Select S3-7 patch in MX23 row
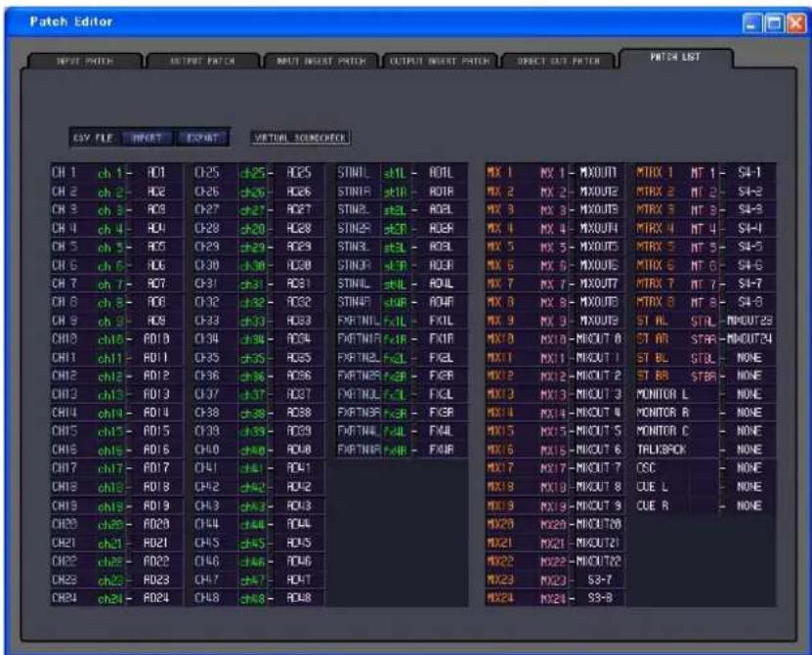The width and height of the screenshot is (812, 655). [x=600, y=580]
